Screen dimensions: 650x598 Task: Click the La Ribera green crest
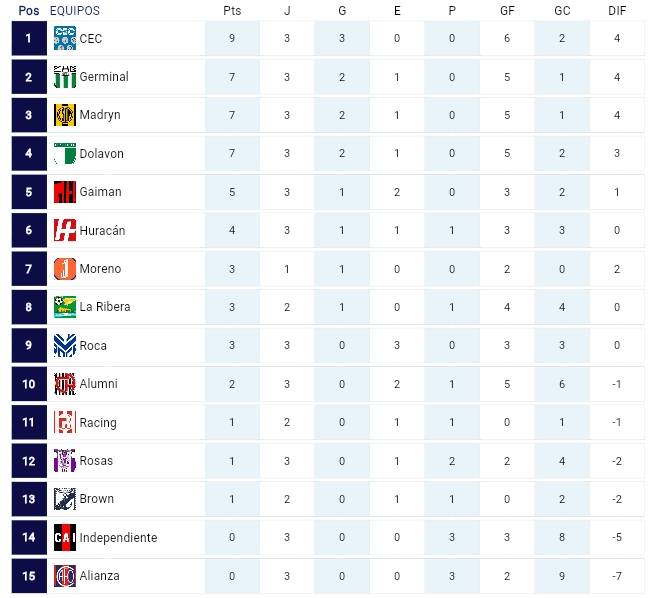coord(65,307)
